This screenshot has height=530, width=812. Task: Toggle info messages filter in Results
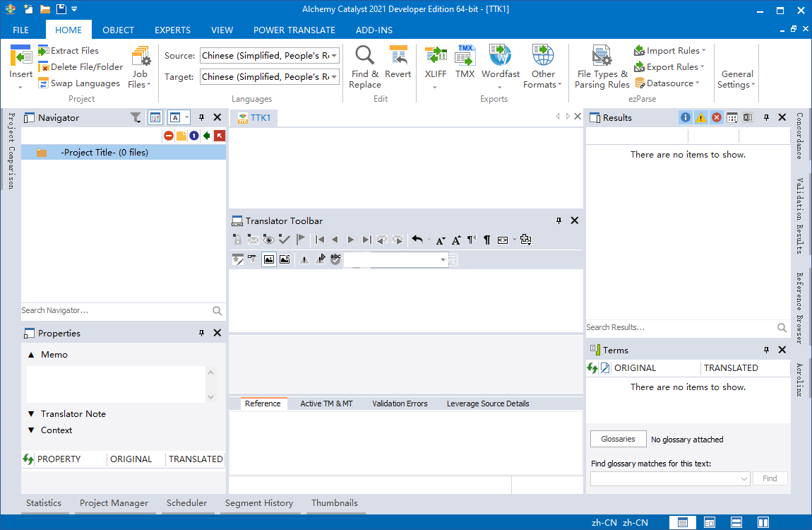[x=685, y=117]
